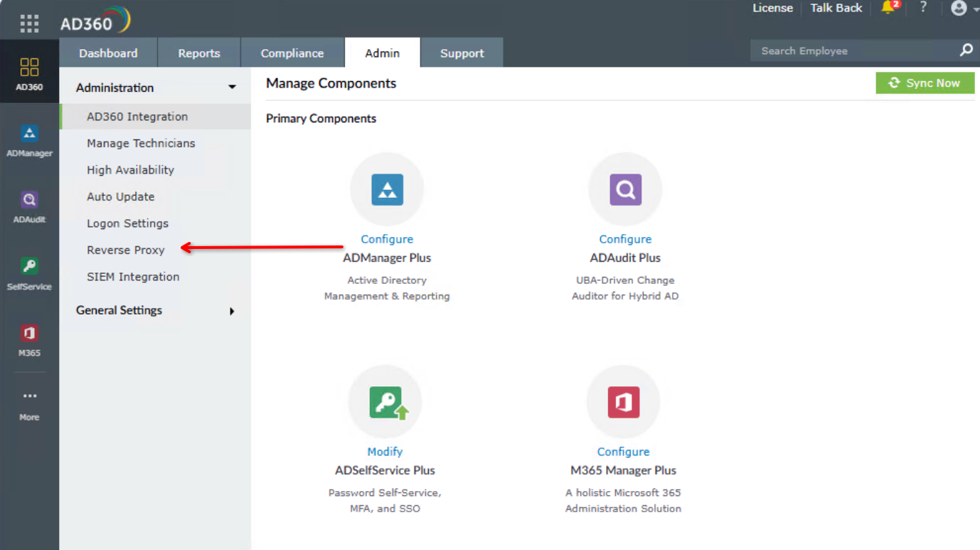Click the AD360 logo in header
The height and width of the screenshot is (550, 980).
(x=95, y=21)
